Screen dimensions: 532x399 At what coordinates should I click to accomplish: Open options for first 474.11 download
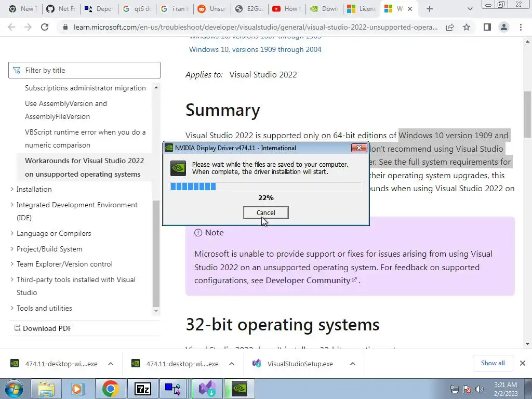(111, 364)
